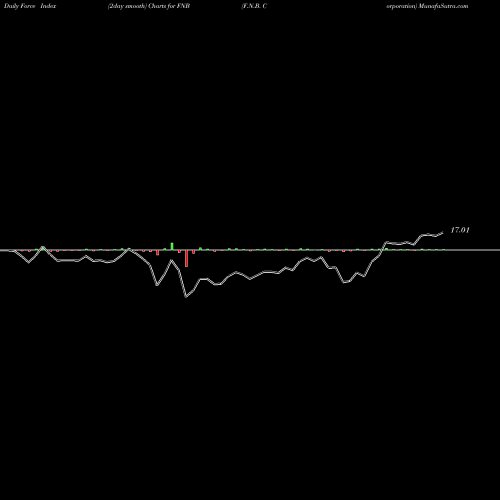Image resolution: width=500 pixels, height=500 pixels.
Task: Click the '(F.N.B. C' header text
Action: [x=254, y=6]
